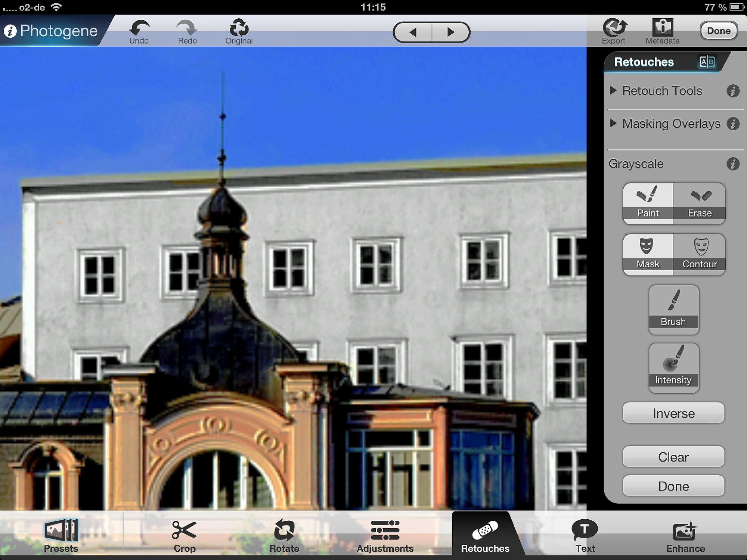Screen dimensions: 747x560
Task: Open the Intensity tool
Action: 673,367
